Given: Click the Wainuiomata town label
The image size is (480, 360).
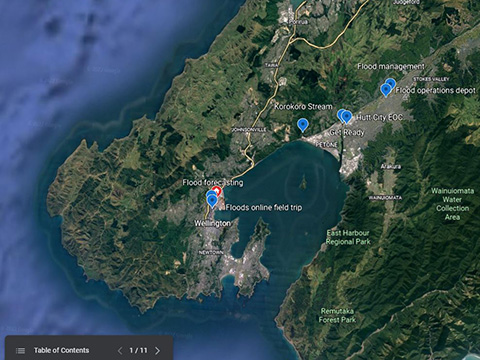Looking at the screenshot, I should pos(385,198).
